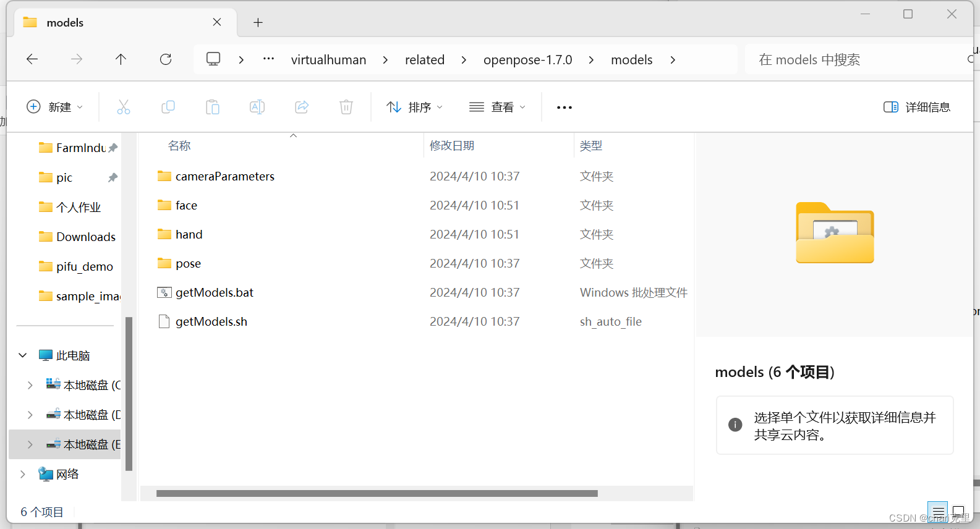Open the 排序 (Sort) dropdown

(x=415, y=107)
